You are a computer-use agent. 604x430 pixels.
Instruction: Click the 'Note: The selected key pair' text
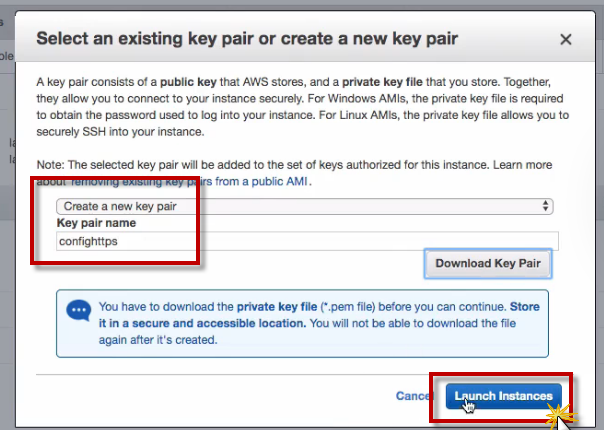[x=130, y=163]
